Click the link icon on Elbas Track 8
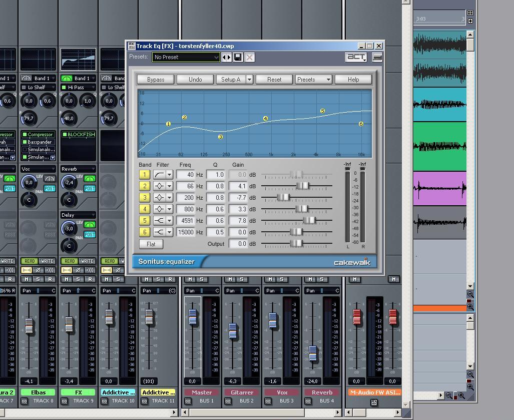Screen dimensions: 514x420 [x=24, y=401]
